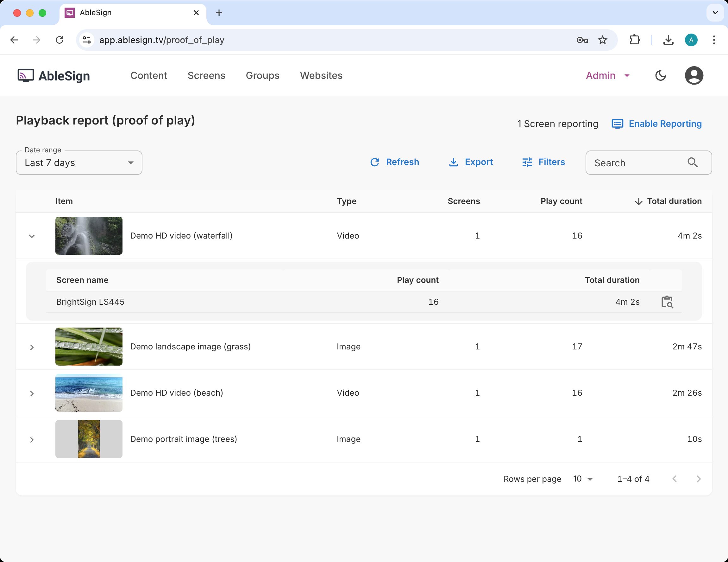728x562 pixels.
Task: Reload the page in browser
Action: coord(60,40)
